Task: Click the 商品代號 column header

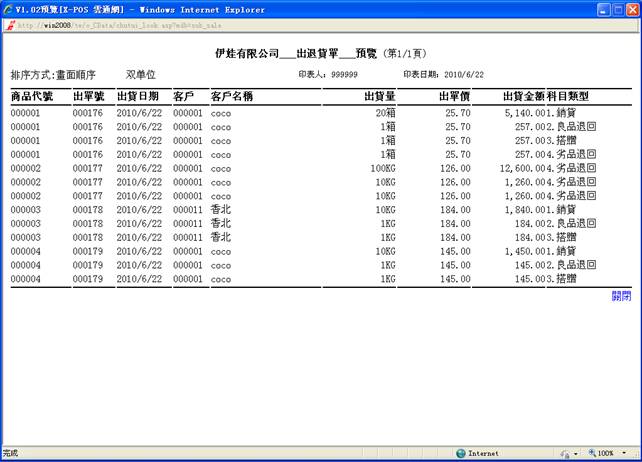Action: pyautogui.click(x=32, y=97)
